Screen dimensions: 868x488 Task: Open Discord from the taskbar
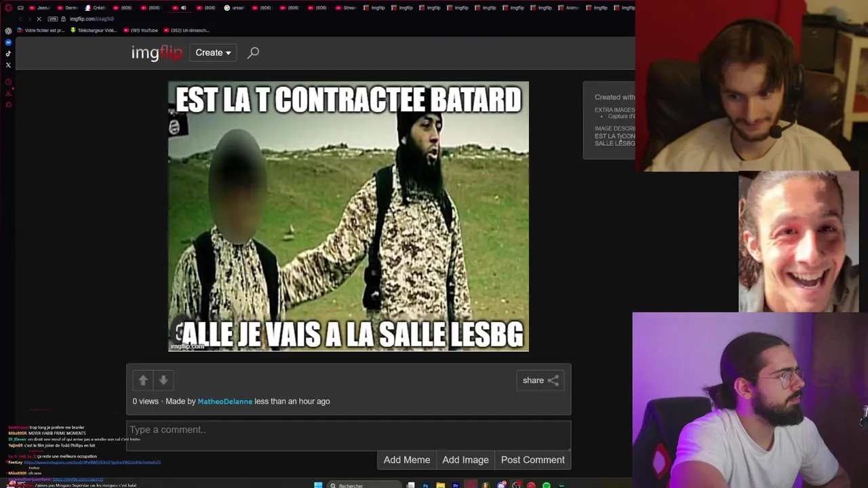(x=501, y=485)
